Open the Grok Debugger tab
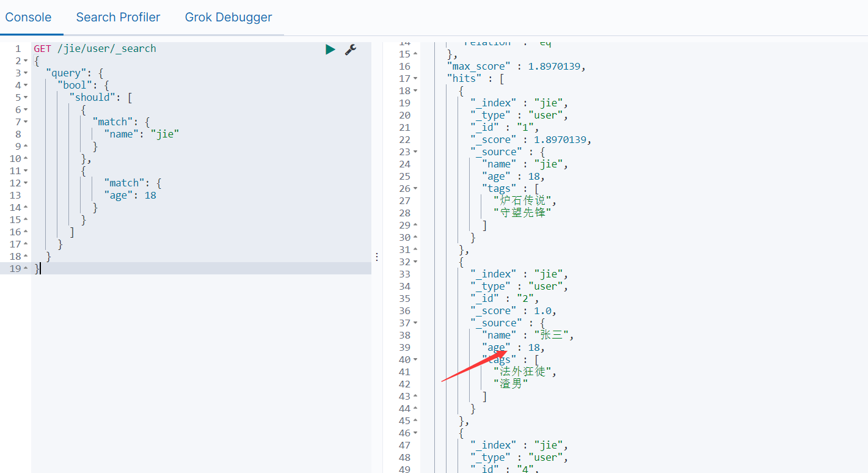This screenshot has width=868, height=473. (x=228, y=17)
